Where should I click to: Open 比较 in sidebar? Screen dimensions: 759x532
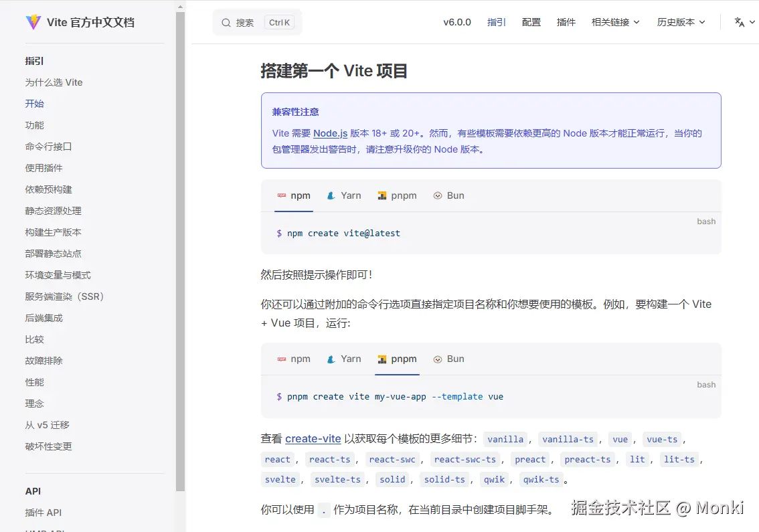[x=34, y=339]
